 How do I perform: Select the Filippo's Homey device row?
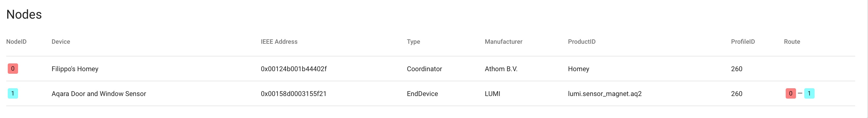pos(75,69)
